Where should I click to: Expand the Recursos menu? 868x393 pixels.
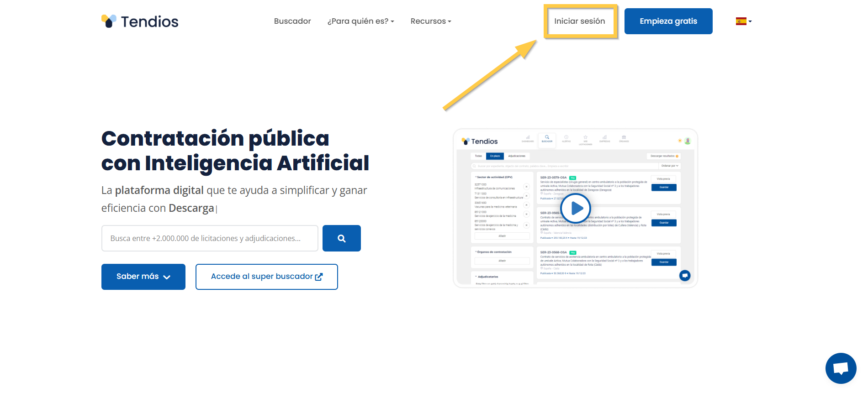(430, 21)
